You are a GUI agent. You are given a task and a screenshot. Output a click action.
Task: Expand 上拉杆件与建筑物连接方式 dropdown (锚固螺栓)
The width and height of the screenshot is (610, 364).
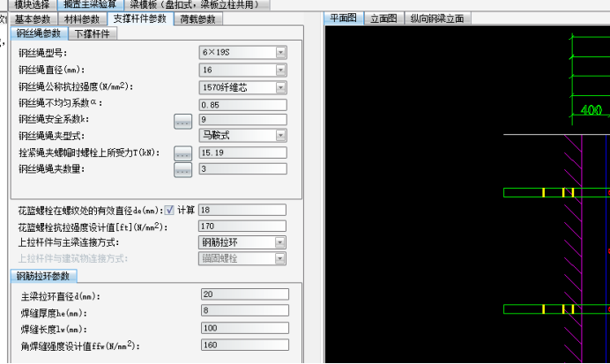(279, 258)
